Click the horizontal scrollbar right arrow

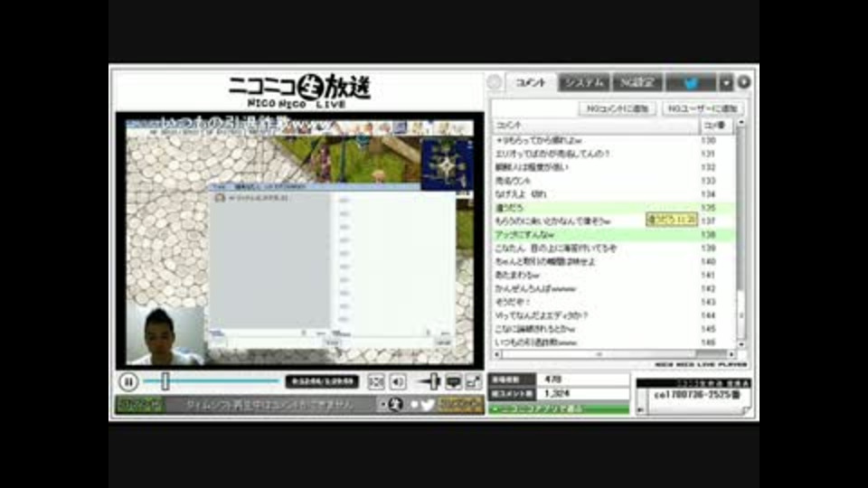731,354
